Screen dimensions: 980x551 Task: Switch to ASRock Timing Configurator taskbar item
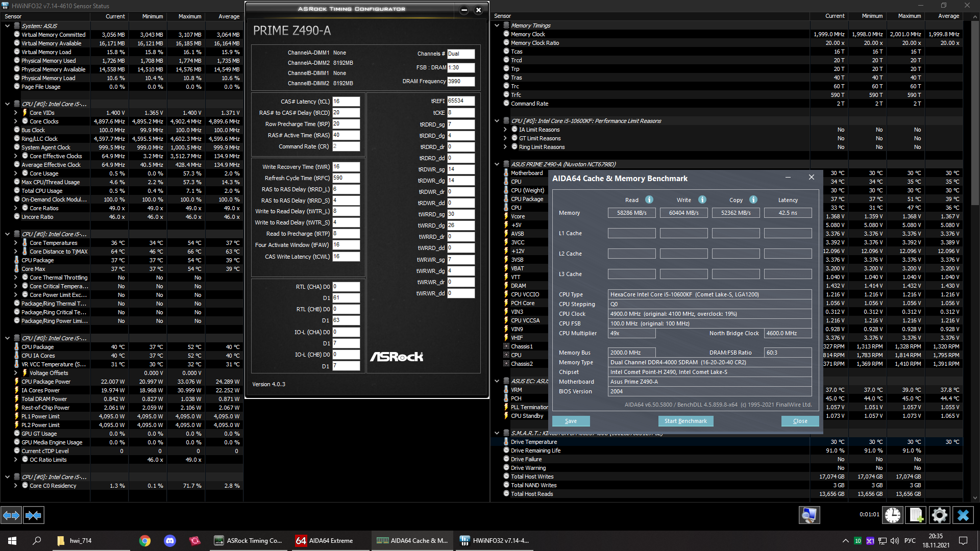click(249, 541)
